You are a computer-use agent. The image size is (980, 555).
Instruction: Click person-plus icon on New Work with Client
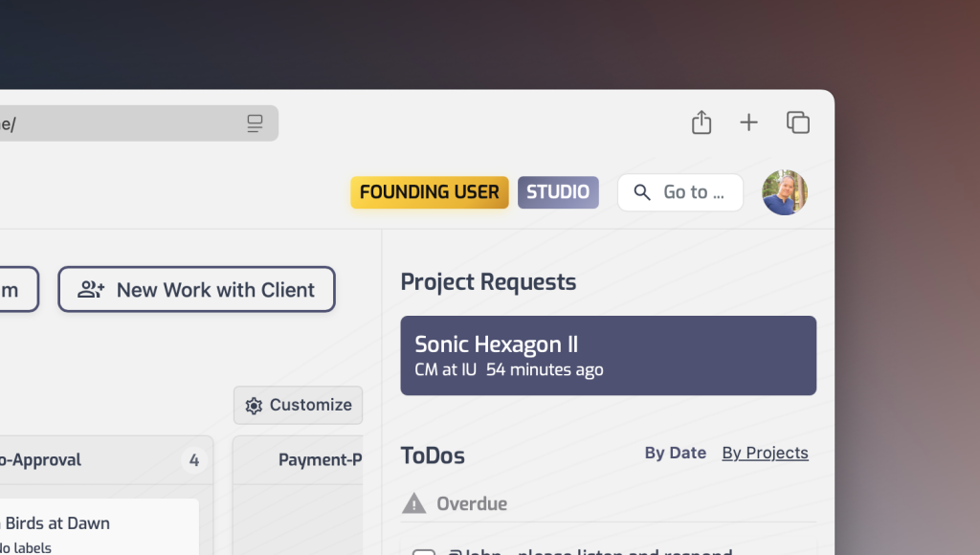(x=91, y=290)
